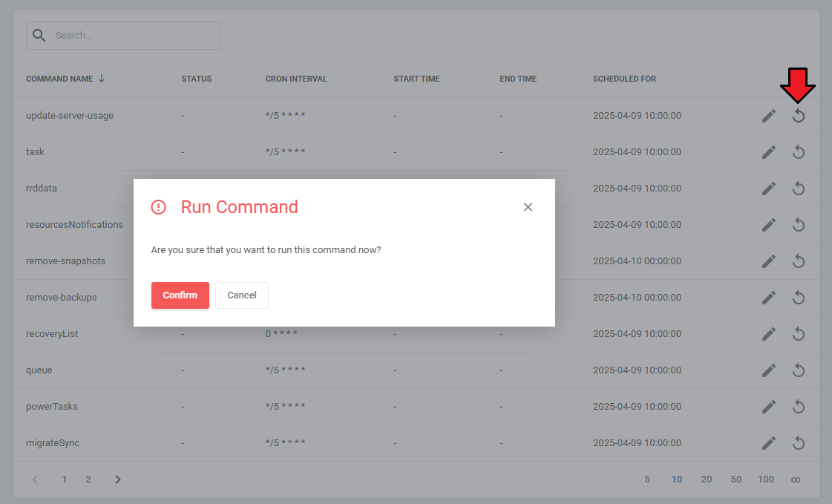Show 10 entries per page
832x504 pixels.
677,480
